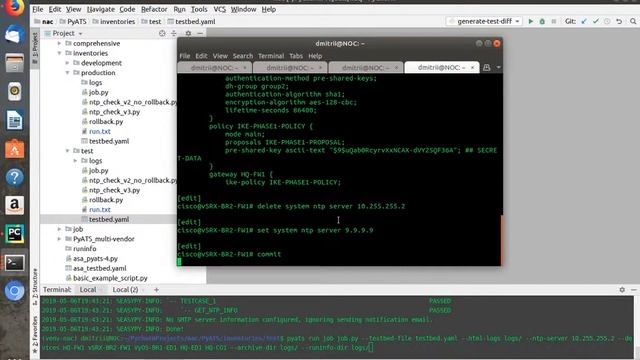
Task: Expand the PyATS_multi-vendor folder
Action: [x=60, y=239]
